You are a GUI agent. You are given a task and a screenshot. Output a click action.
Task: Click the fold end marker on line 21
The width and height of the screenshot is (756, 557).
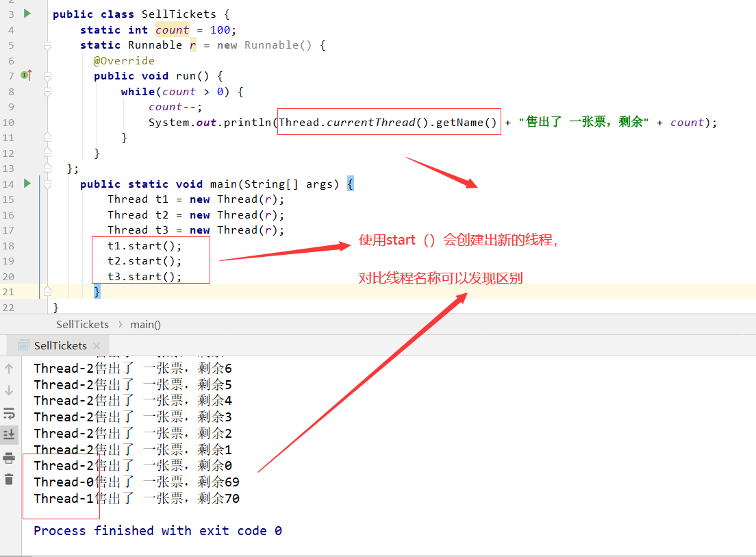point(47,291)
